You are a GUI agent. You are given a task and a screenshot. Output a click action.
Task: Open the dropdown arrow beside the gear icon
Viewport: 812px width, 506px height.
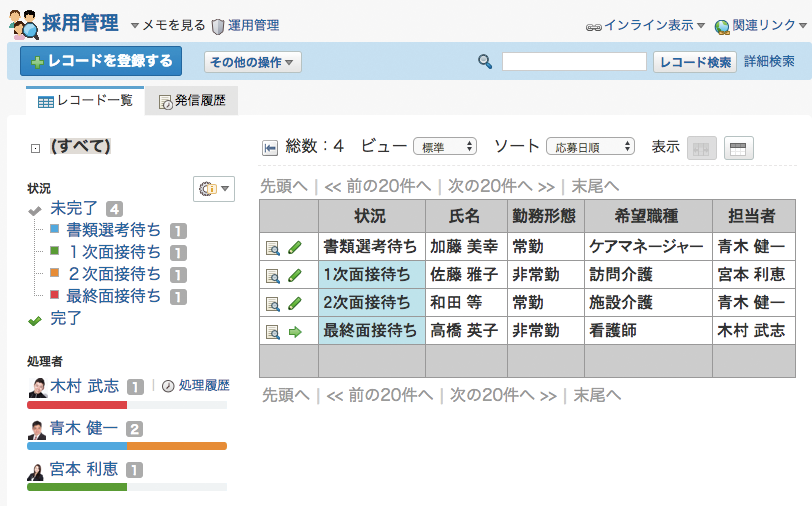[x=225, y=189]
